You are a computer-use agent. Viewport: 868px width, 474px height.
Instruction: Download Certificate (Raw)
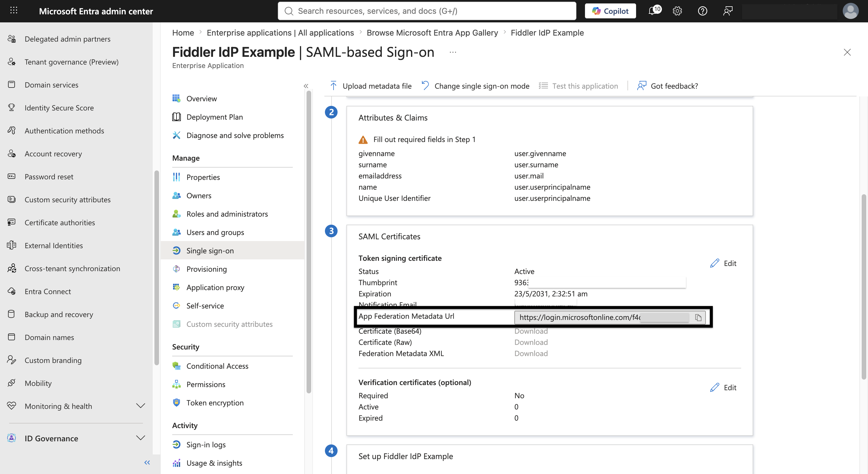(531, 342)
